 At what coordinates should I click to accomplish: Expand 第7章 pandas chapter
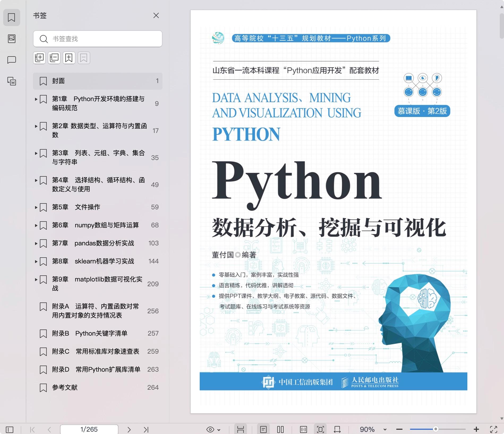point(36,244)
